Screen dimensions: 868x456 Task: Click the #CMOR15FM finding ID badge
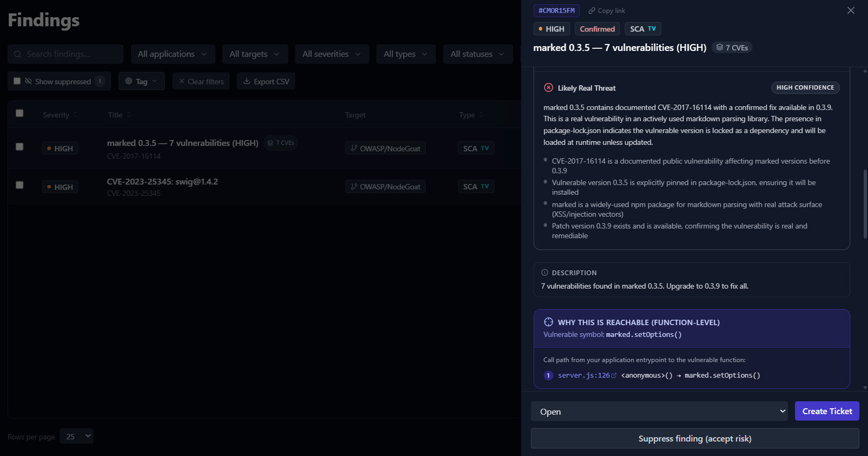(x=557, y=11)
